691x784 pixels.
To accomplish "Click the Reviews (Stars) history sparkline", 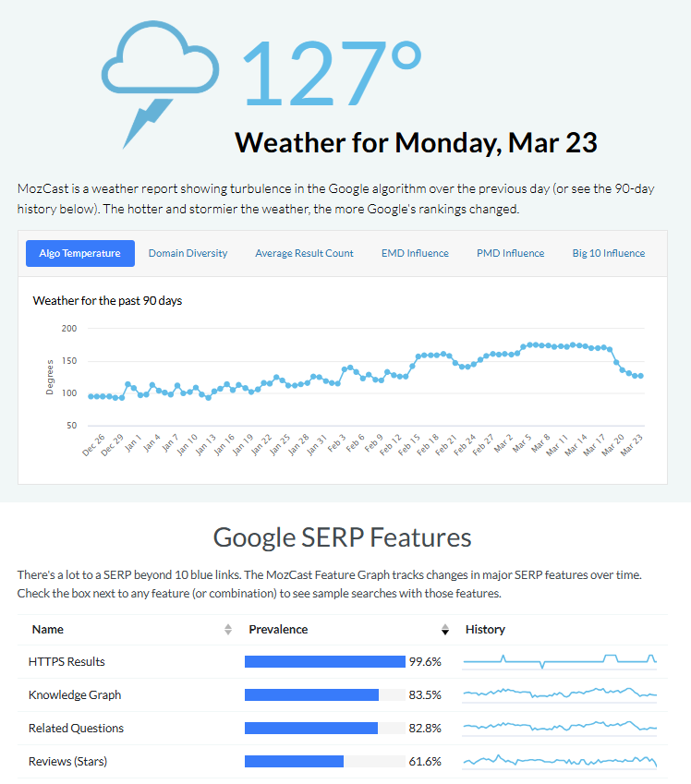I will click(x=559, y=761).
